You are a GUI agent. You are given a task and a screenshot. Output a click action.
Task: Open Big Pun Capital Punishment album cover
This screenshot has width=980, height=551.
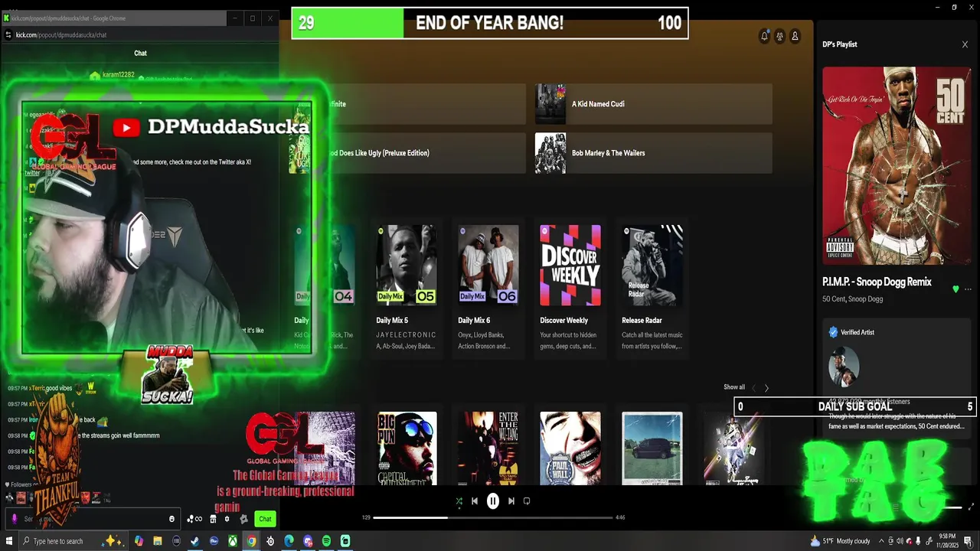point(407,448)
